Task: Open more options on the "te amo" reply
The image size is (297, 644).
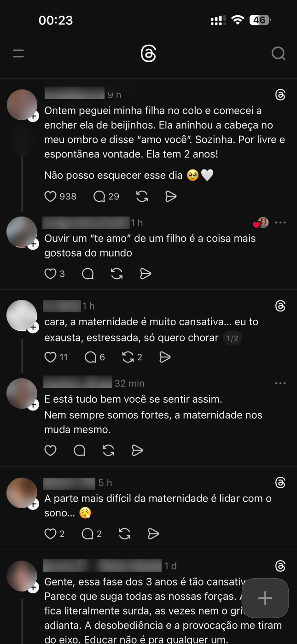Action: click(x=280, y=222)
